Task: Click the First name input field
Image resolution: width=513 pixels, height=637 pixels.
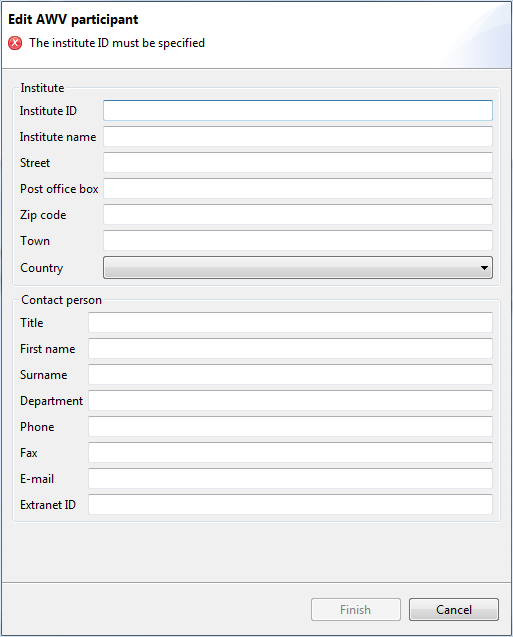Action: tap(290, 349)
